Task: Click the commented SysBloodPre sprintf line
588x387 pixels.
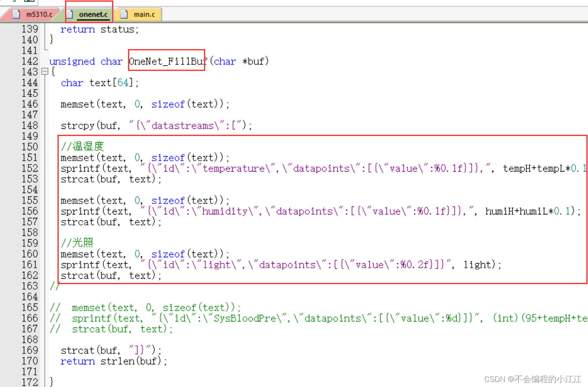Action: 319,318
